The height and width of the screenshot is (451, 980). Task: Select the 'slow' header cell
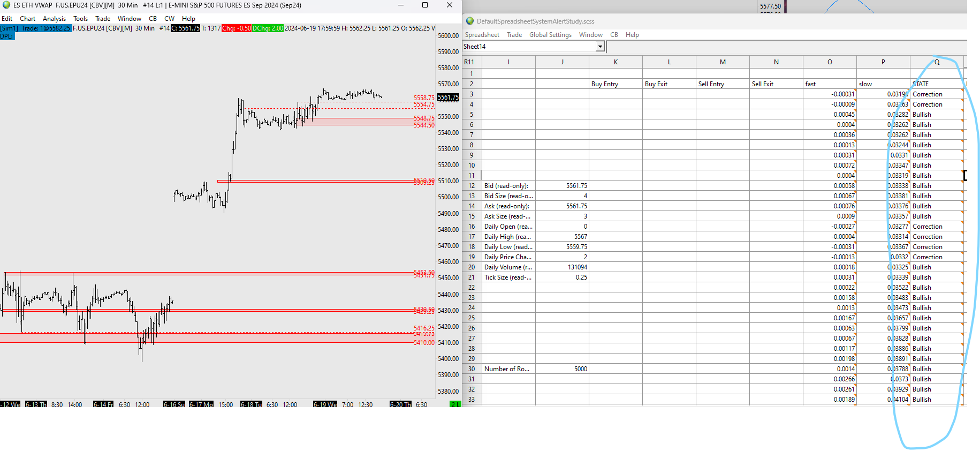tap(883, 84)
